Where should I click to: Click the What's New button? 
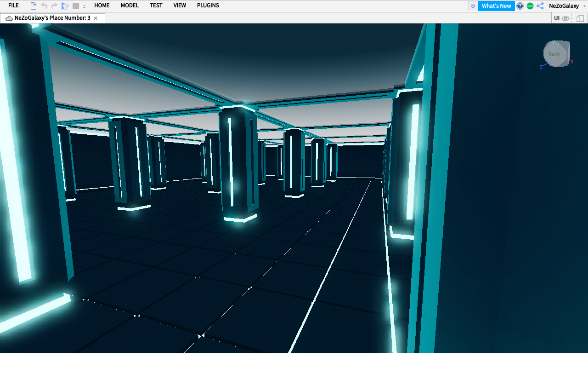496,6
